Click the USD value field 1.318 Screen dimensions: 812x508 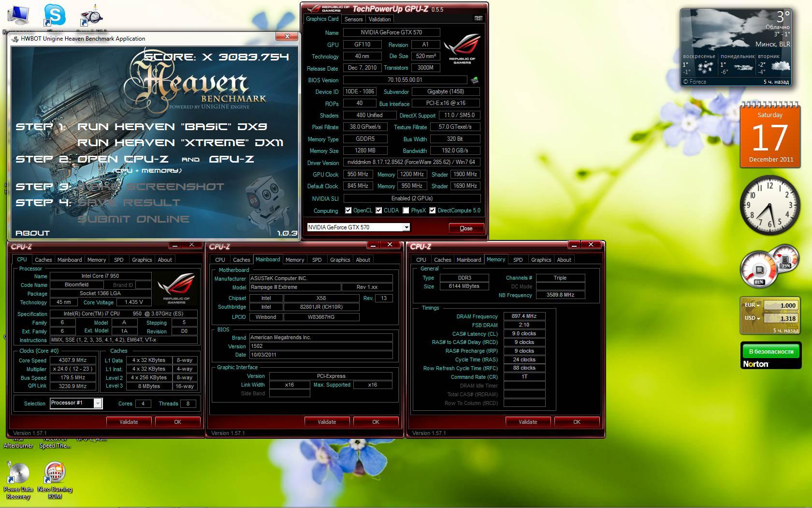point(780,318)
